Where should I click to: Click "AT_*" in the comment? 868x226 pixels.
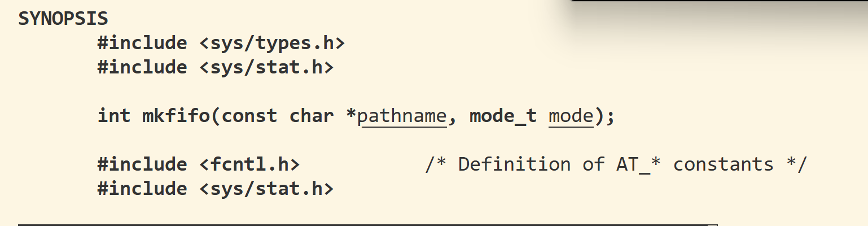[x=638, y=164]
